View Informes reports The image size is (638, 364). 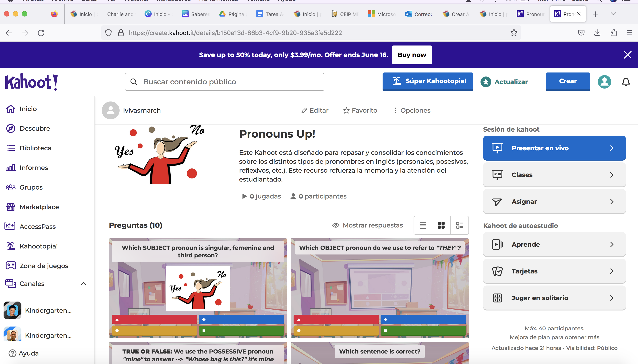34,168
